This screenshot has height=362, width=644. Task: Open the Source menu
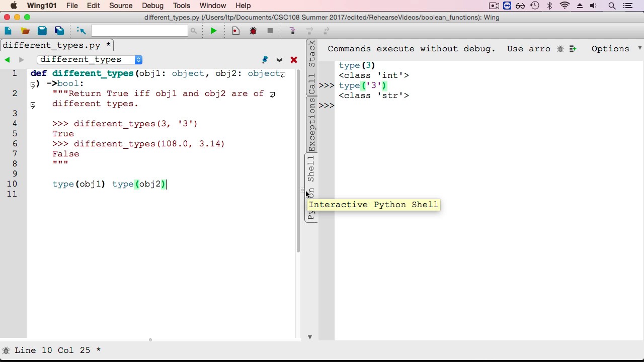(x=121, y=6)
